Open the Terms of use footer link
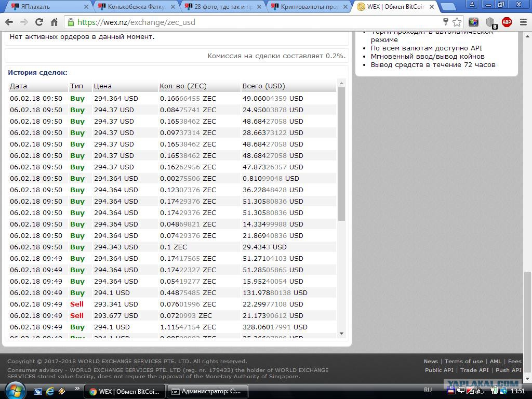The height and width of the screenshot is (399, 532). [464, 362]
